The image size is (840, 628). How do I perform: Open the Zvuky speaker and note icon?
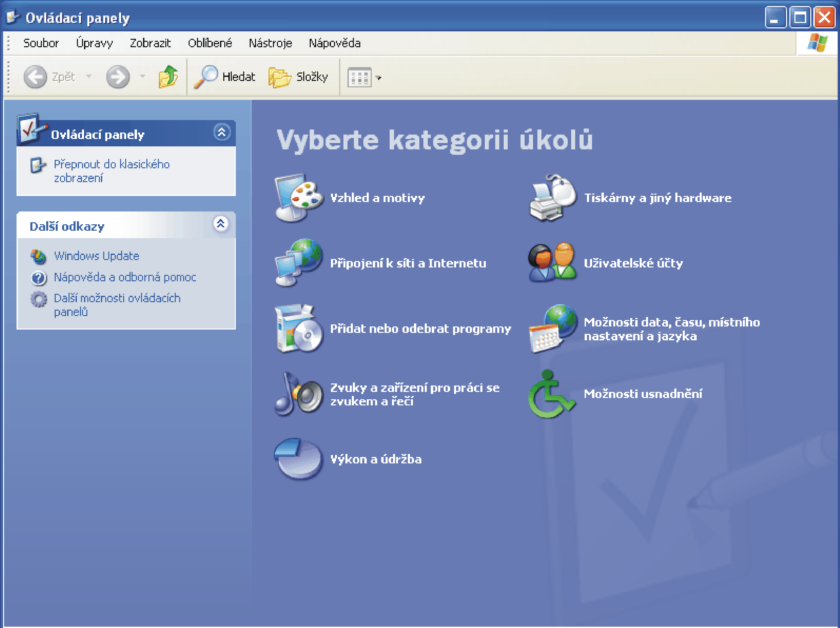pyautogui.click(x=299, y=394)
